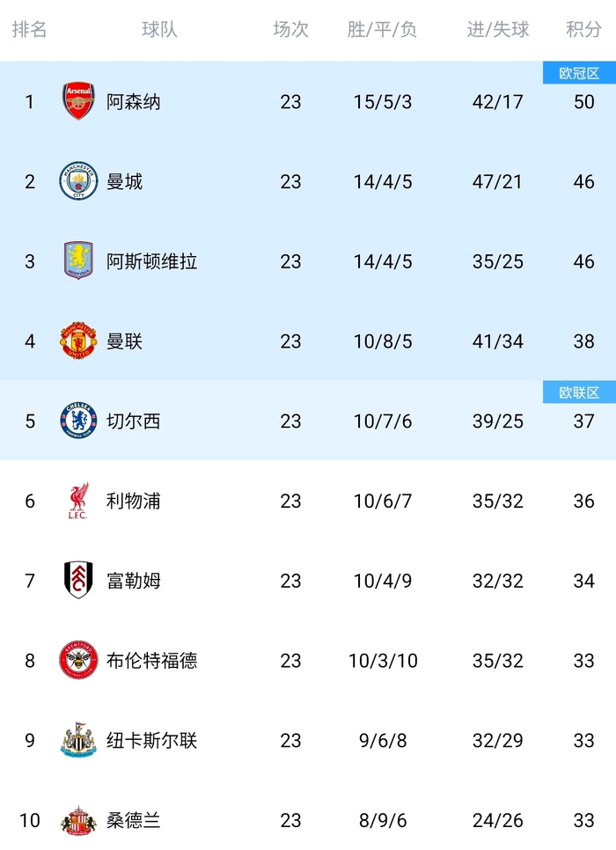
Task: Click the Aston Villa crest icon
Action: click(x=78, y=261)
